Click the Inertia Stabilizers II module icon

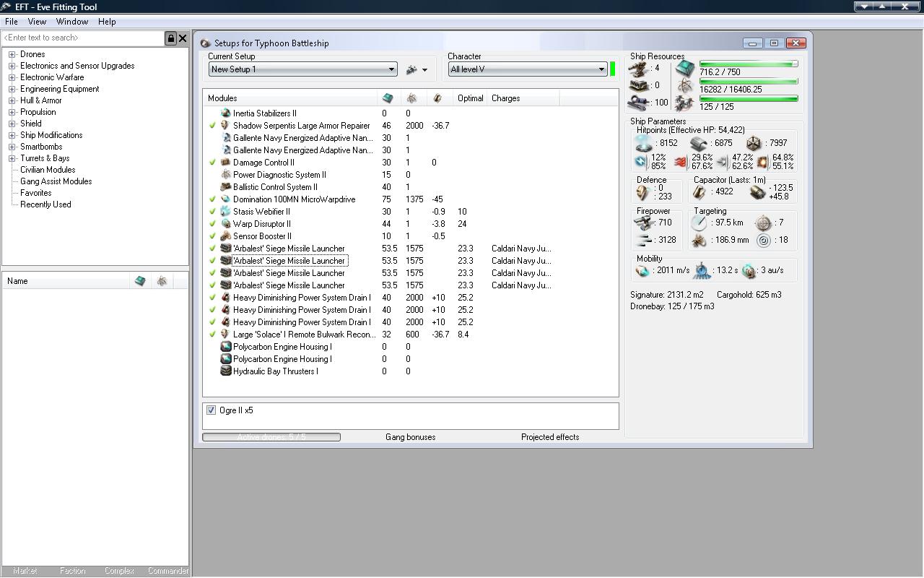click(x=225, y=113)
